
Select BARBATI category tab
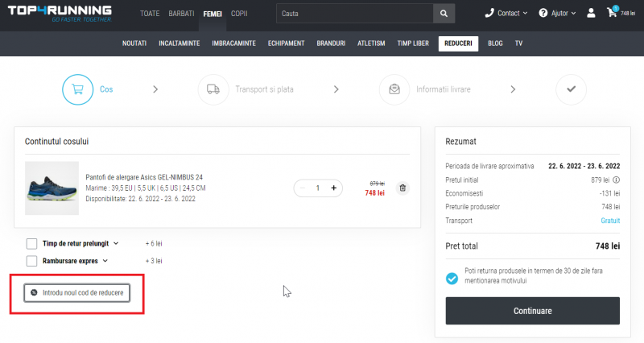click(181, 14)
